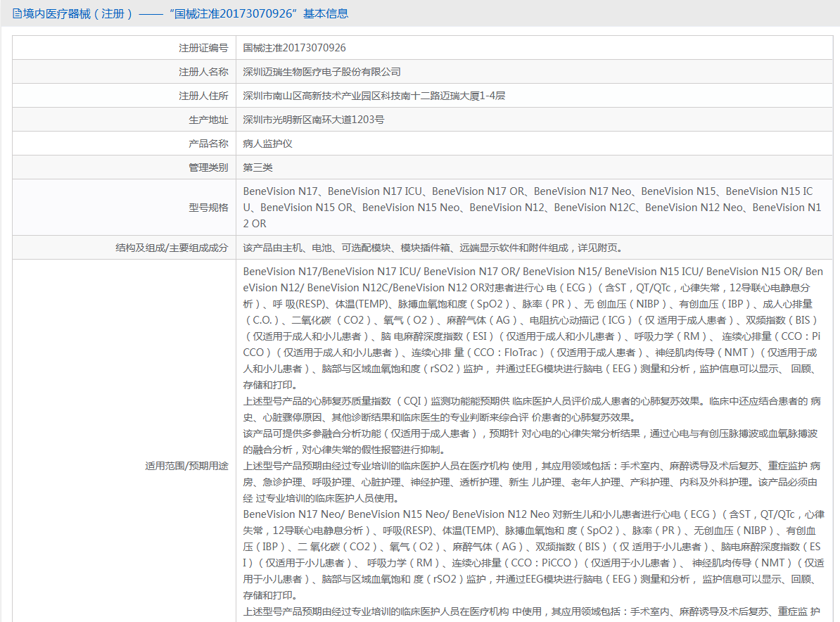Viewport: 840px width, 622px height.
Task: Select value 深圳市光明新区南环大道1203号
Action: coord(313,120)
